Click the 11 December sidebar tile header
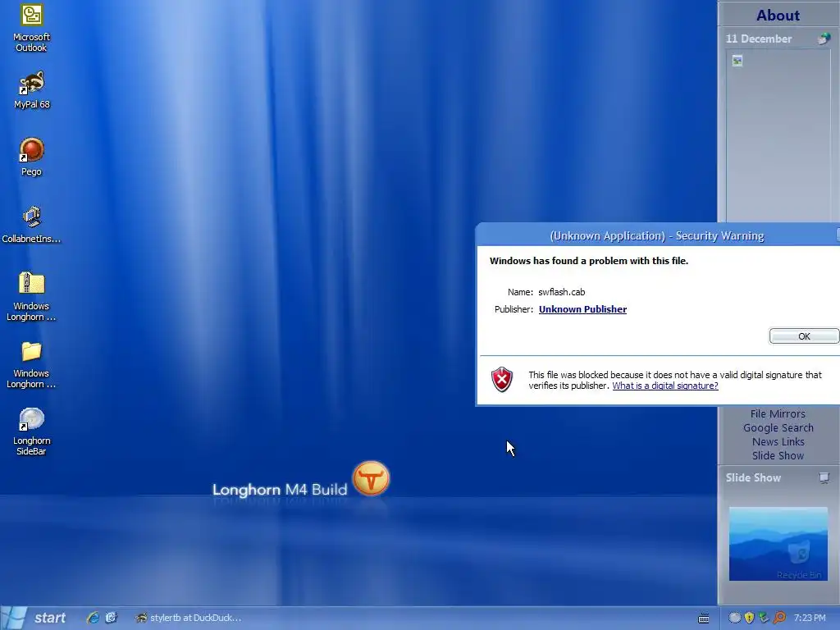The height and width of the screenshot is (630, 840). coord(759,39)
